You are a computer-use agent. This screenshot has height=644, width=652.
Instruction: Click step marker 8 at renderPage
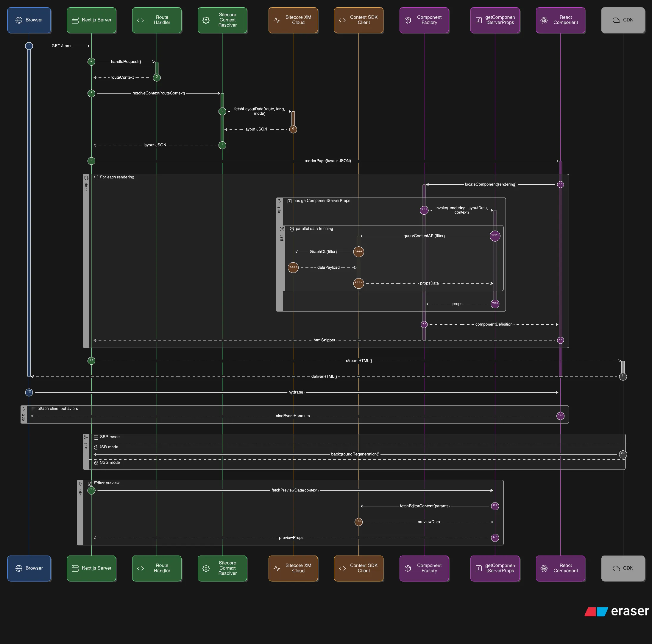point(91,161)
